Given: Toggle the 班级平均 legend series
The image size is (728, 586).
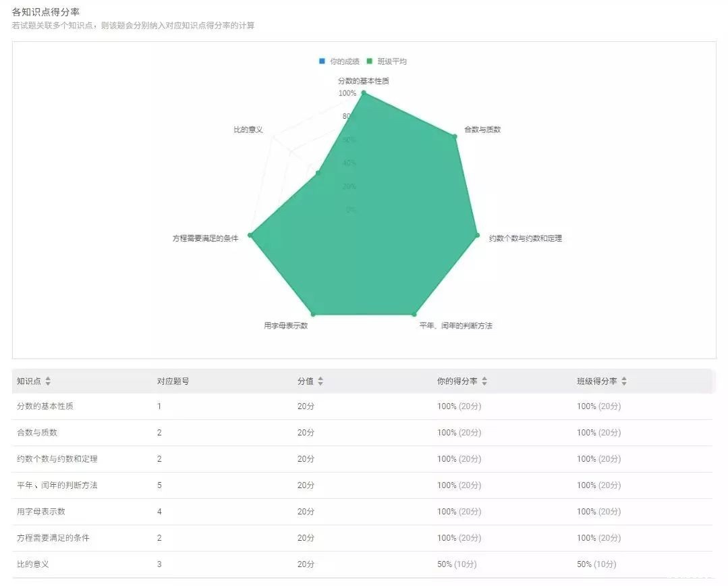Looking at the screenshot, I should point(387,61).
